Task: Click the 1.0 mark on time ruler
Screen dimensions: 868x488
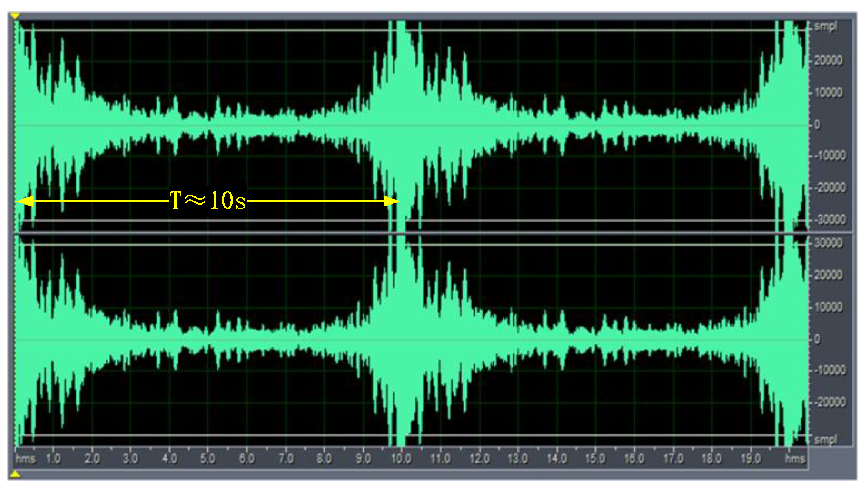Action: coord(53,459)
